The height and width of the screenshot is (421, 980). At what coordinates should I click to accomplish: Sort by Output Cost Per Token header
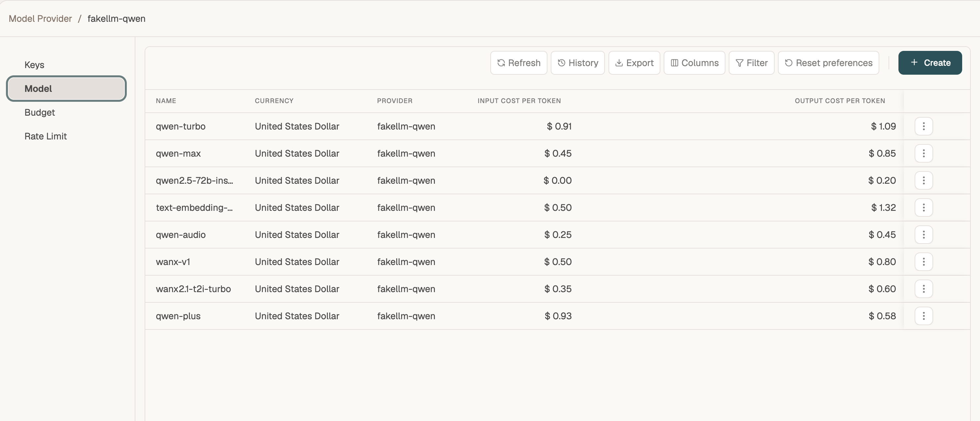point(840,101)
